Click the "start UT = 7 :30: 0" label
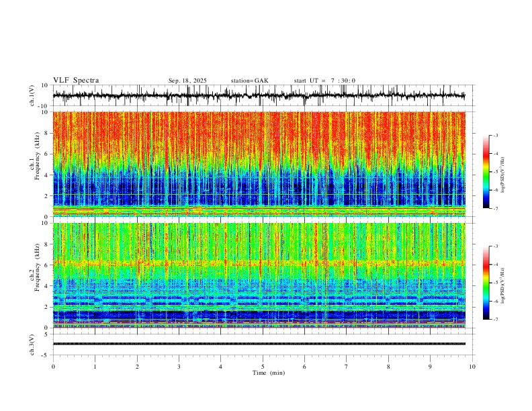Image resolution: width=532 pixels, height=411 pixels. click(x=324, y=81)
